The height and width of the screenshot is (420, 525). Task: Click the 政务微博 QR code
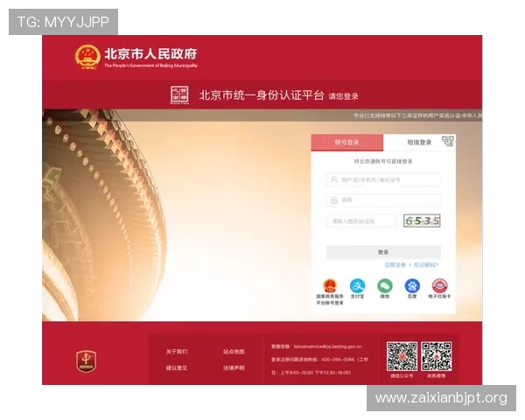[437, 356]
